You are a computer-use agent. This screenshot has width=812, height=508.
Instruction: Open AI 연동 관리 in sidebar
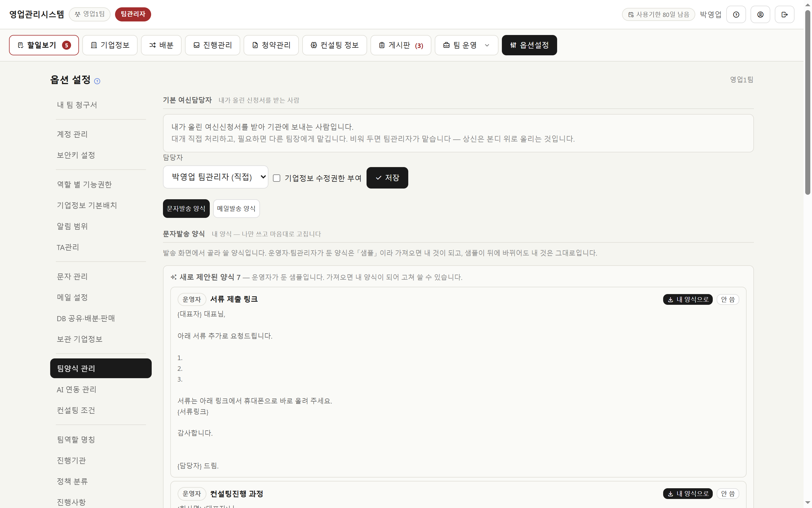(101, 389)
